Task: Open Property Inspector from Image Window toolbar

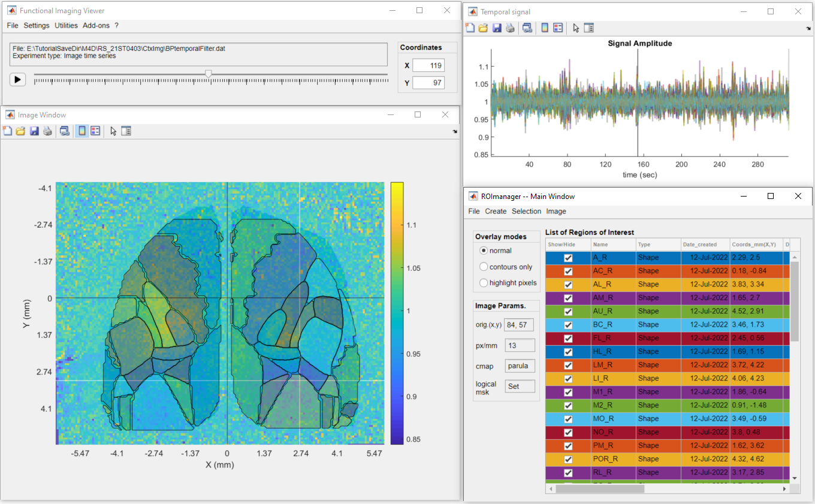Action: [126, 131]
